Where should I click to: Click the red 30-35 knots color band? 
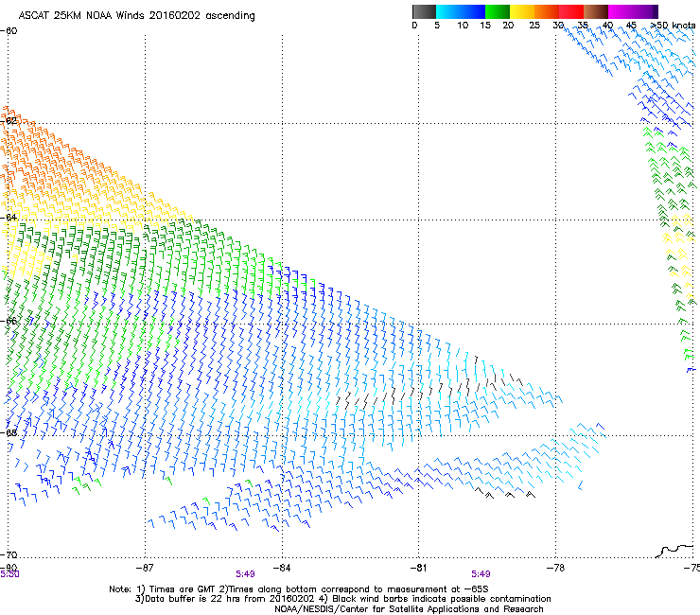pyautogui.click(x=571, y=11)
